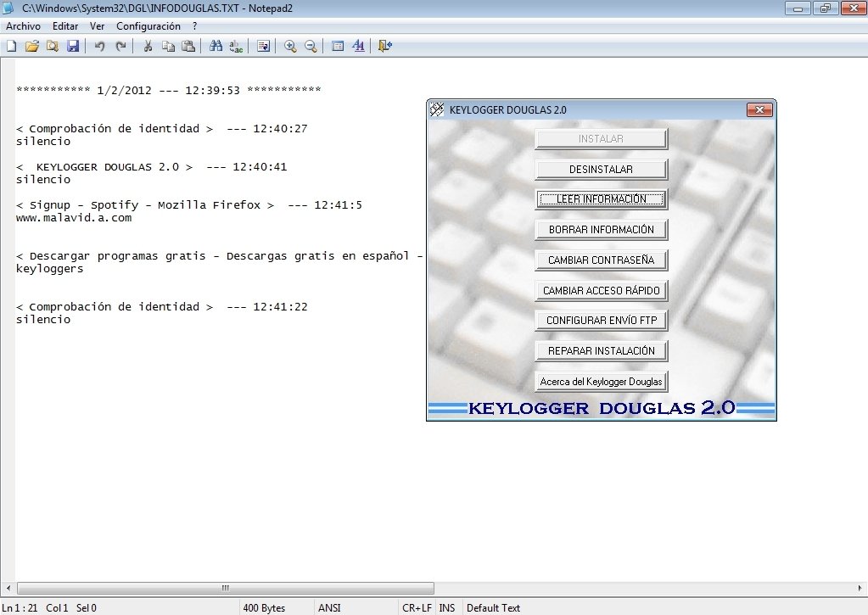Cut selection with the scissors icon

coord(148,47)
